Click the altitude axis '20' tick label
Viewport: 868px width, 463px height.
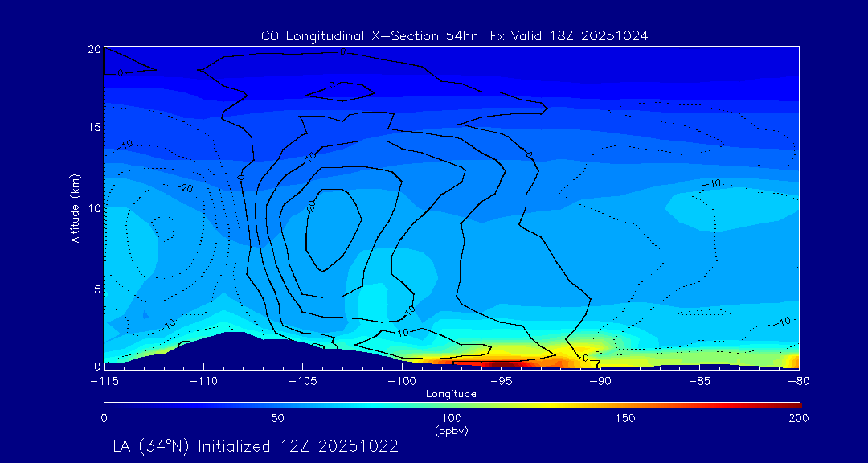coord(95,49)
